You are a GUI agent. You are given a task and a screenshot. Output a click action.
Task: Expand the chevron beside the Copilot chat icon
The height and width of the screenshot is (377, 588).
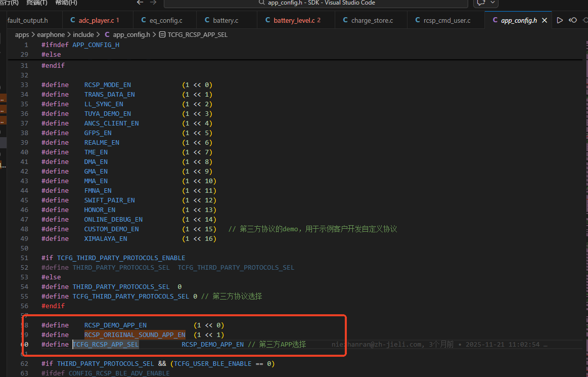tap(493, 3)
